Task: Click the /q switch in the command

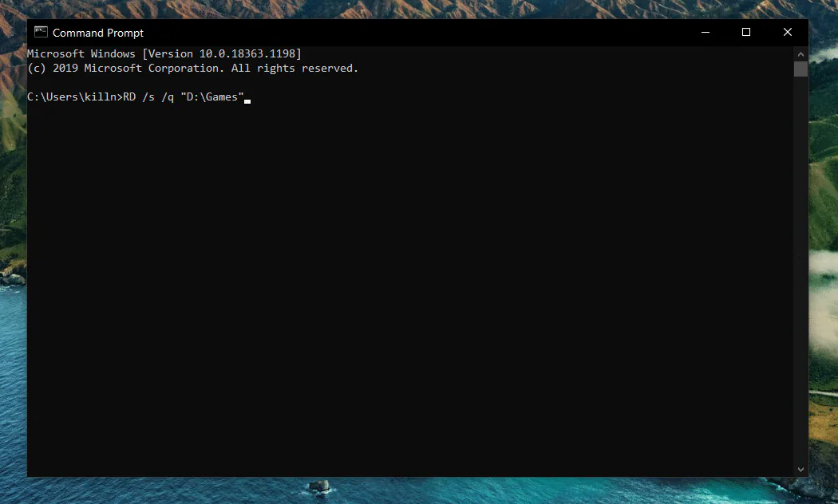Action: (168, 96)
